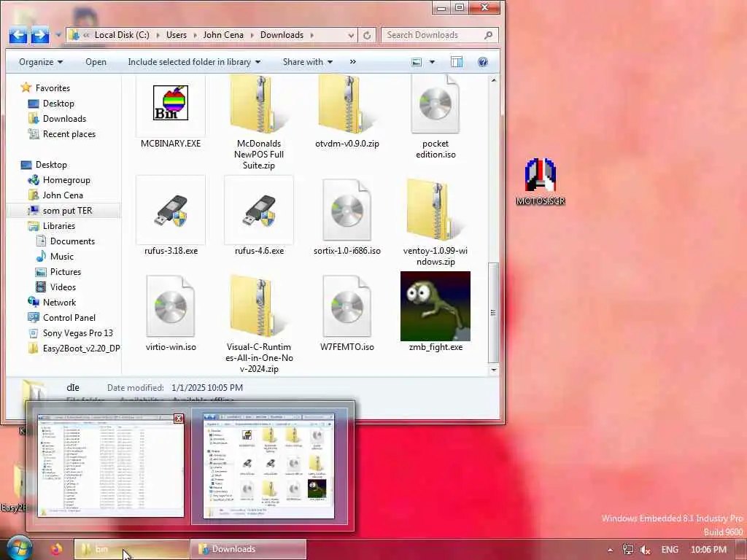
Task: Select the MOTOS.SCR desktop icon
Action: [x=541, y=175]
